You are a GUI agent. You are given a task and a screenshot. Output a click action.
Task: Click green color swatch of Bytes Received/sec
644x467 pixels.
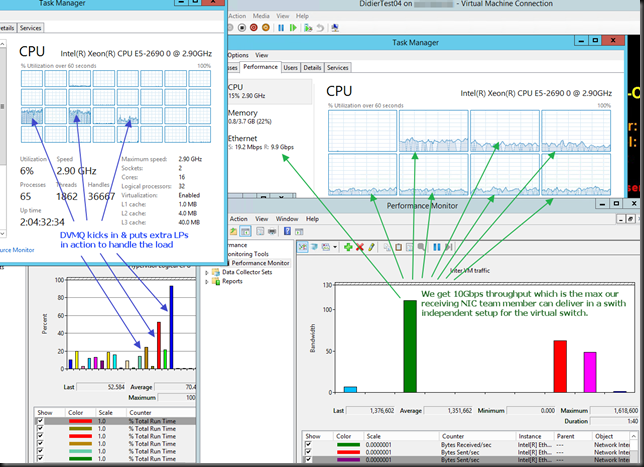(x=348, y=444)
